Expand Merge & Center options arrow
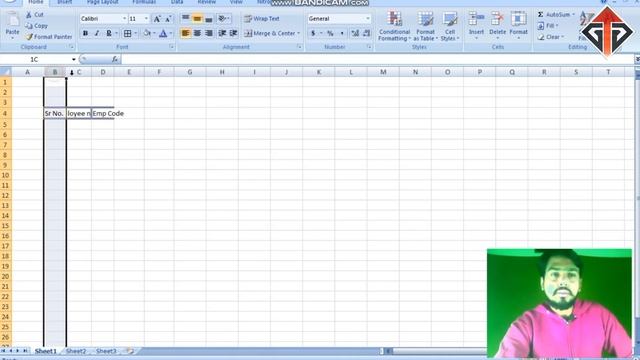640x360 pixels. click(299, 33)
